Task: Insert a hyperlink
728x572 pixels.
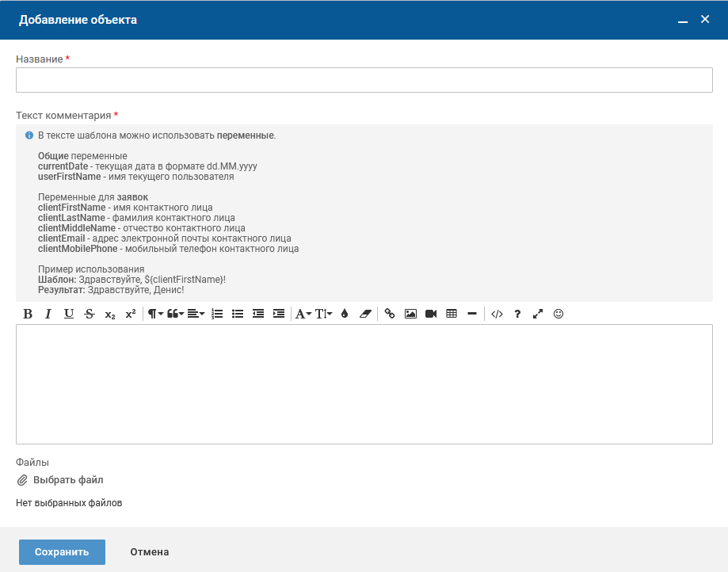Action: point(390,314)
